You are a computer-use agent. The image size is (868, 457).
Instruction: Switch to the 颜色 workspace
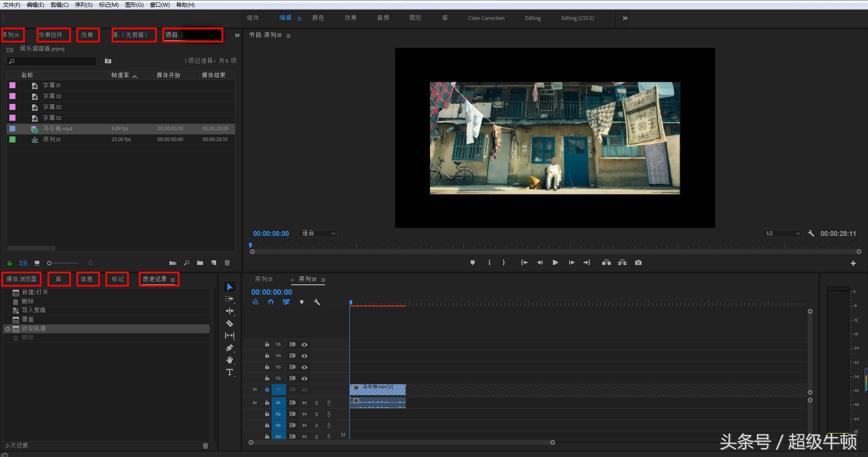coord(318,18)
